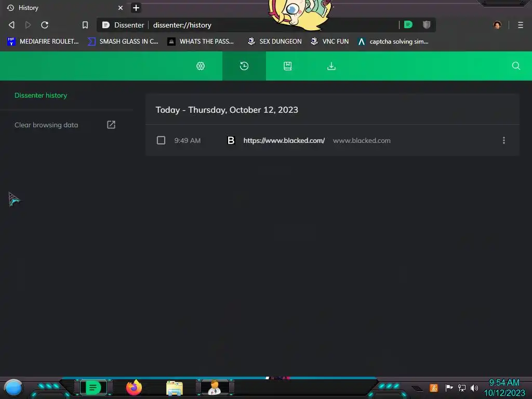Select the History clock icon tab
This screenshot has height=399, width=532.
point(244,66)
